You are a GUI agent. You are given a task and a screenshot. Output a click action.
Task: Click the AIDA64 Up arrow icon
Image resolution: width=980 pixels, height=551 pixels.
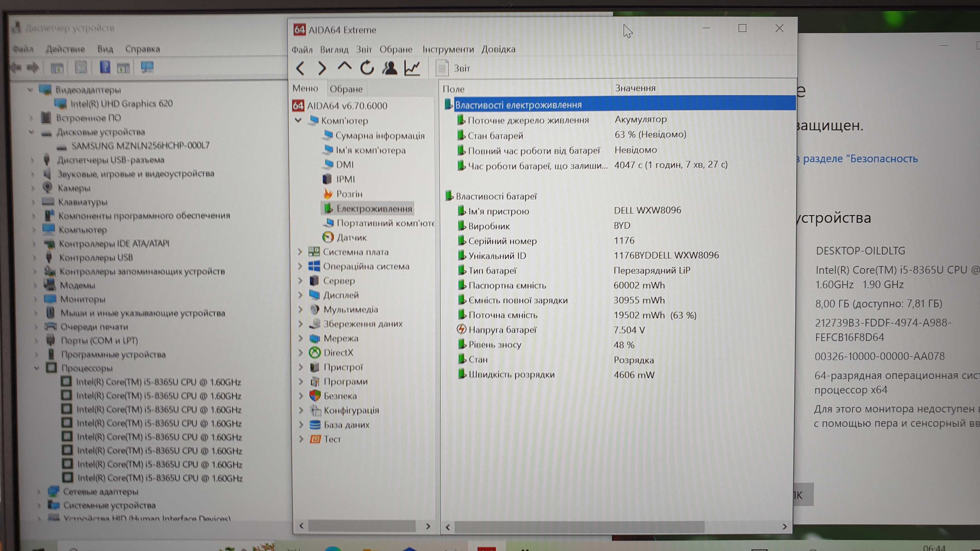pyautogui.click(x=344, y=67)
